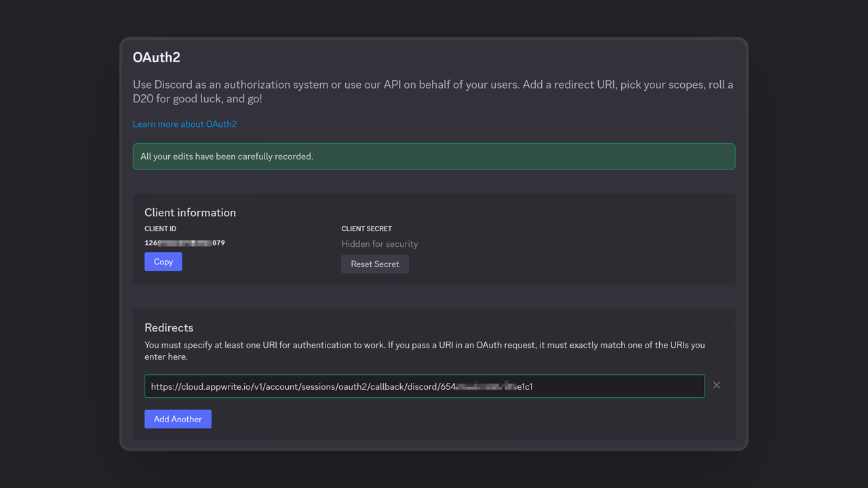Click the Client information heading

190,212
